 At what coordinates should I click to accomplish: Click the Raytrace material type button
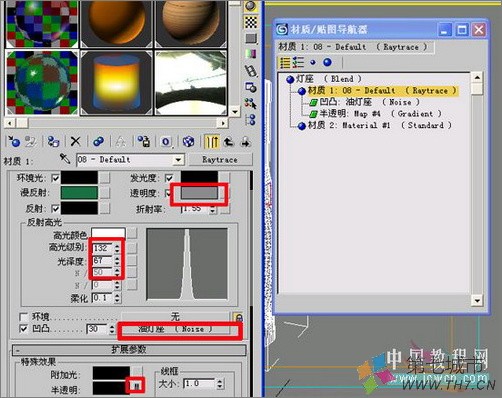point(220,160)
